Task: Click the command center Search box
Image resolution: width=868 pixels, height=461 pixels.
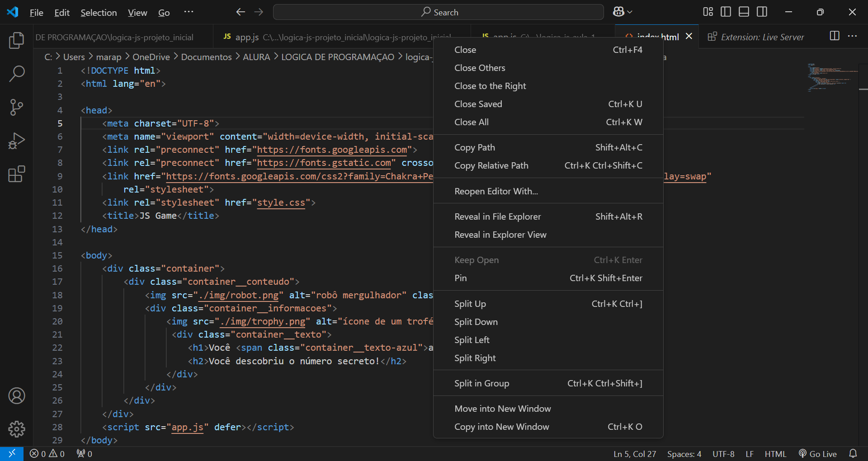Action: click(x=438, y=12)
